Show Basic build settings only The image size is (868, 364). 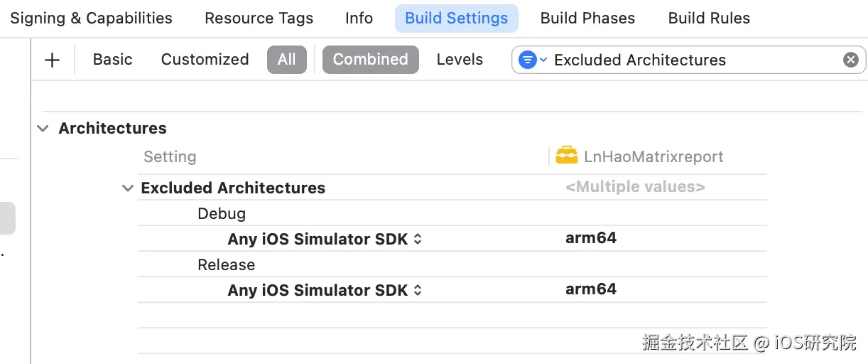(x=112, y=60)
